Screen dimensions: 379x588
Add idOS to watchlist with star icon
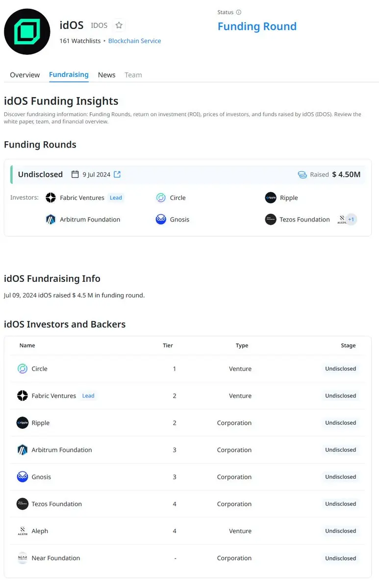pos(119,25)
